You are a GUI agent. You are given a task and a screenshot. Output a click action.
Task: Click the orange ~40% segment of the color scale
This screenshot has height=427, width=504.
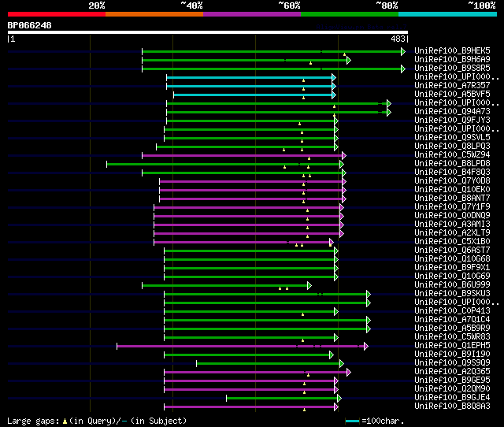coord(154,14)
